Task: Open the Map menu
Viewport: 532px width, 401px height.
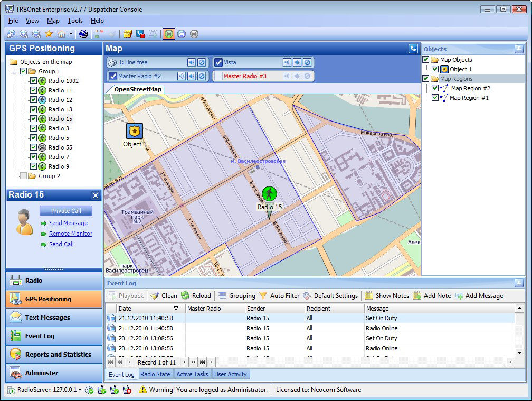Action: (53, 21)
